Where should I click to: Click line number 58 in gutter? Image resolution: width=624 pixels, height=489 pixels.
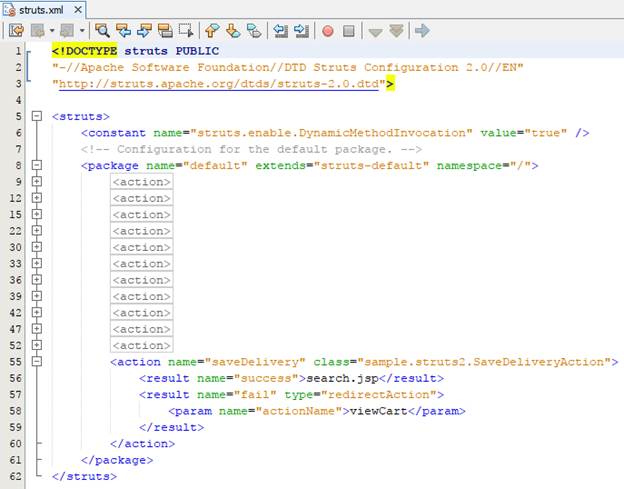[x=15, y=411]
